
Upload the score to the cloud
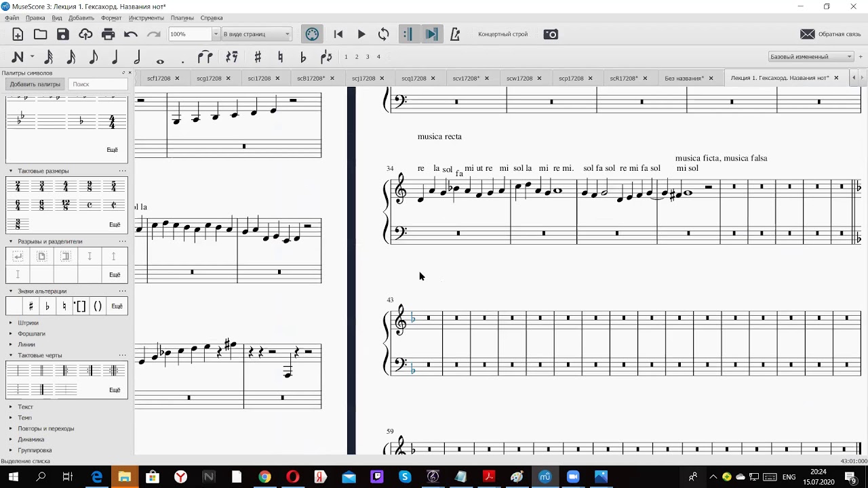click(85, 34)
